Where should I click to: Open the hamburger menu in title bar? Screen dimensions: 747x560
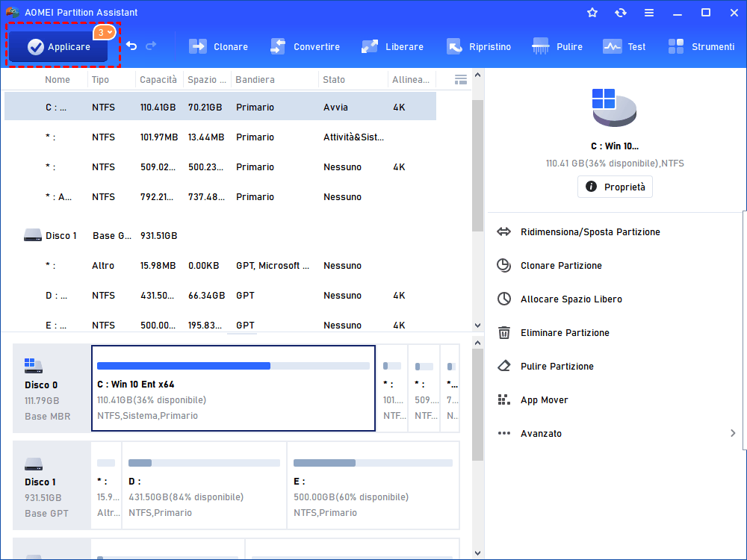click(649, 13)
